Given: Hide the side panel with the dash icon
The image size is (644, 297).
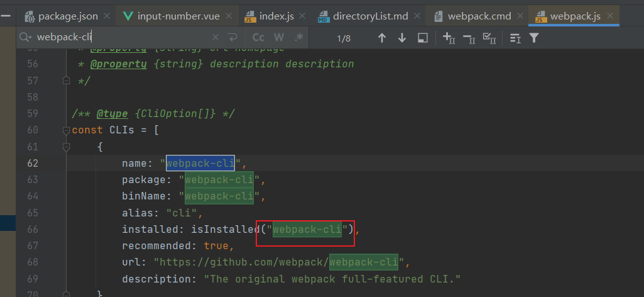Looking at the screenshot, I should pyautogui.click(x=5, y=16).
